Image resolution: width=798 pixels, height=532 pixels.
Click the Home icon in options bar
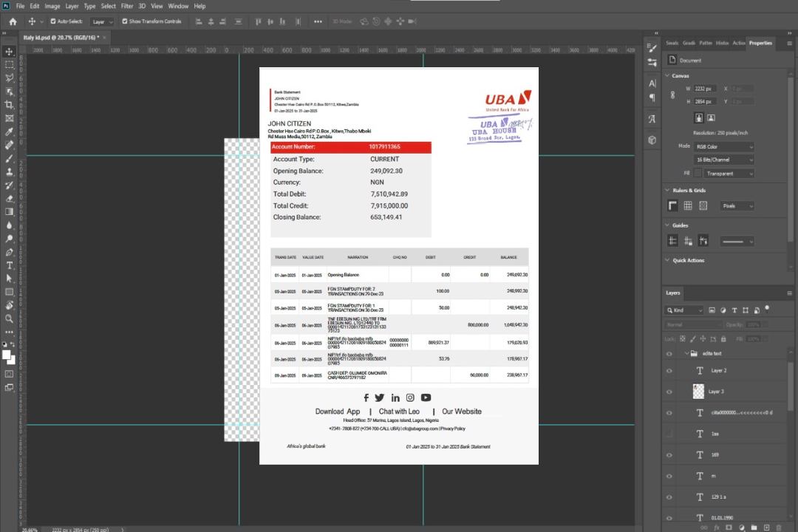[x=13, y=21]
